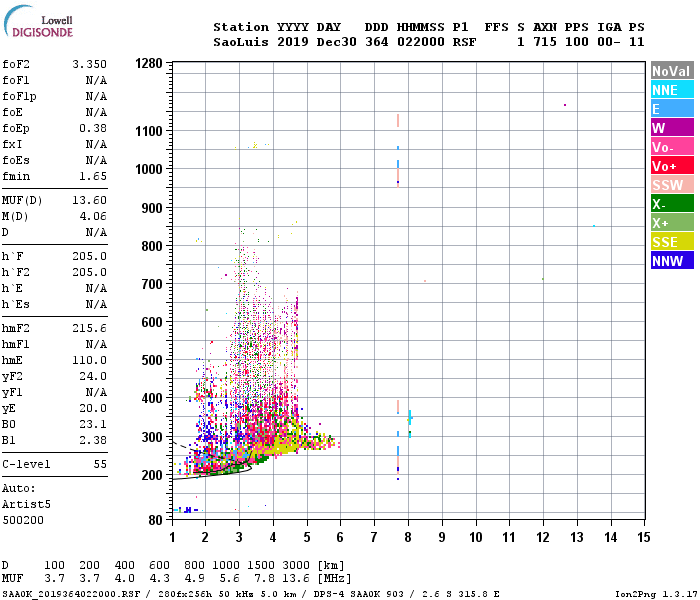
Task: Select the hmF2 value 215.6
Action: point(90,329)
